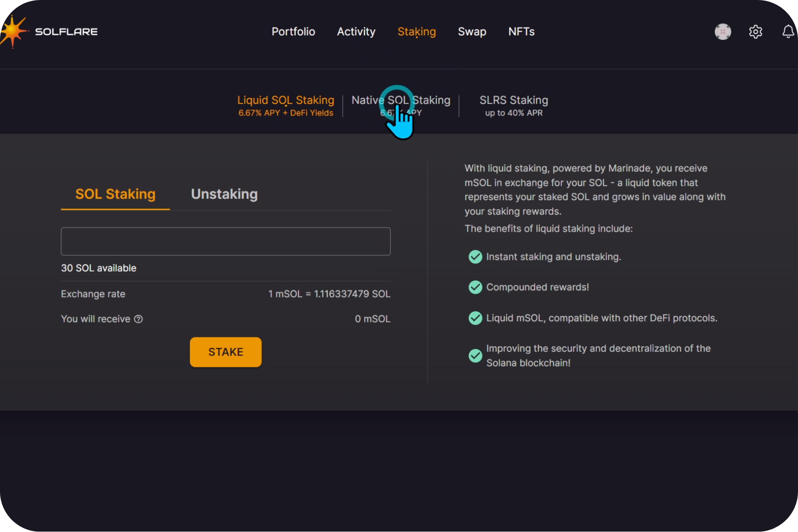Go to the Swap page
This screenshot has height=532, width=798.
pyautogui.click(x=472, y=32)
